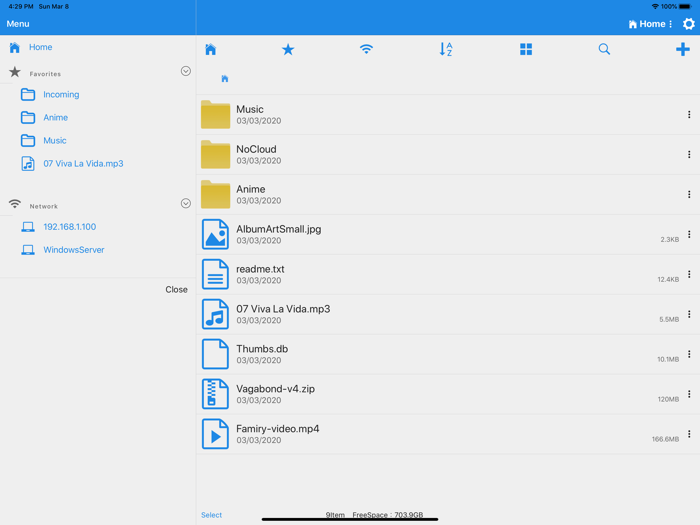
Task: Open search with the magnifier icon
Action: click(604, 49)
